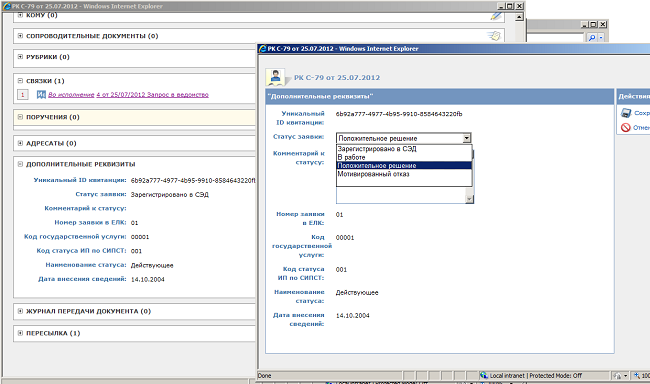Screen dimensions: 650x384
Task: Open the Статус заявки dropdown arrow
Action: coord(467,138)
